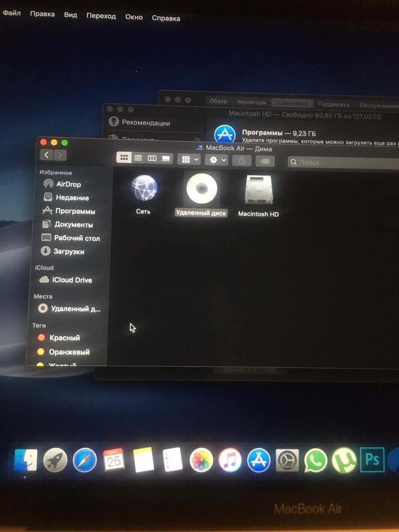Open the Справка menu
Screen dimensions: 399x532
[x=166, y=18]
